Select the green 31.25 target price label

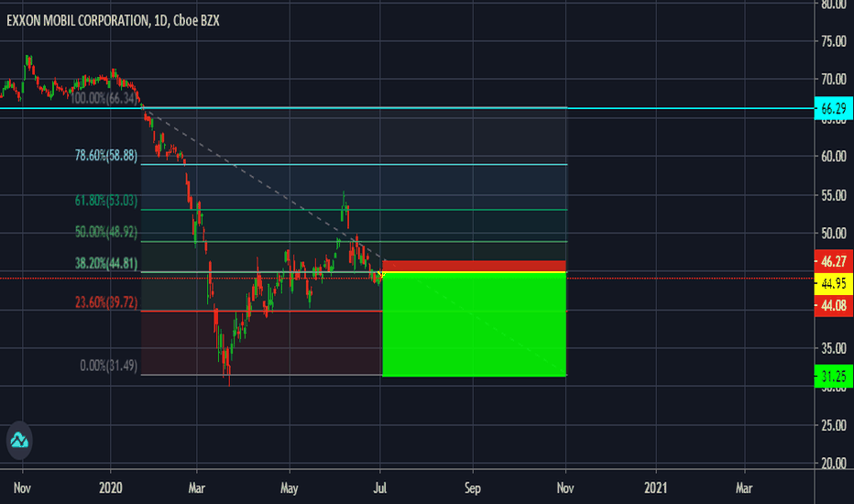coord(833,377)
